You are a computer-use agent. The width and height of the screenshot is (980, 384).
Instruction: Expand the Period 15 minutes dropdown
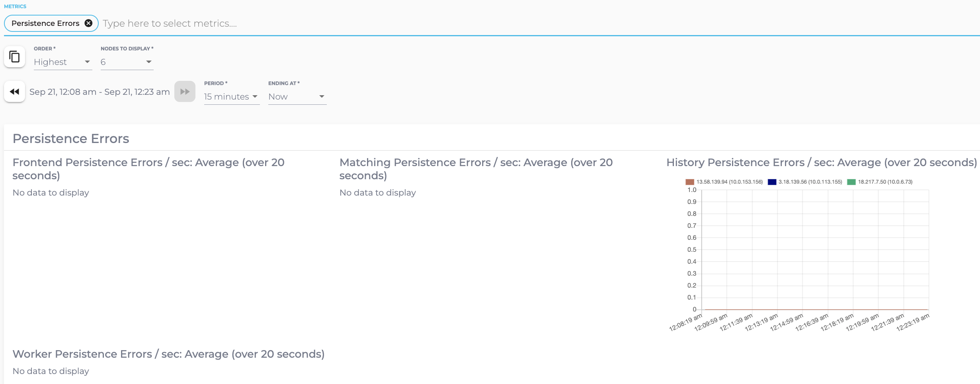[x=231, y=97]
